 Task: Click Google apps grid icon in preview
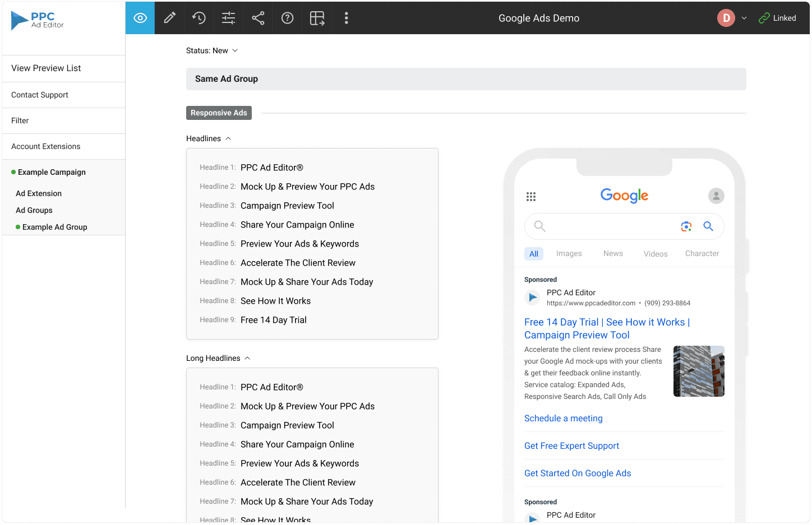tap(531, 197)
